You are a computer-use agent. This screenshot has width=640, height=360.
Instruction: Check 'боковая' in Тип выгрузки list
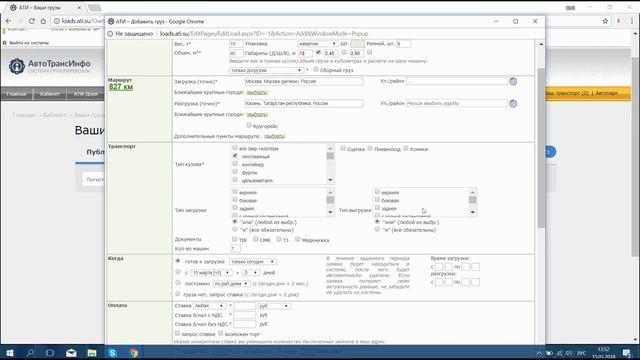pos(377,200)
